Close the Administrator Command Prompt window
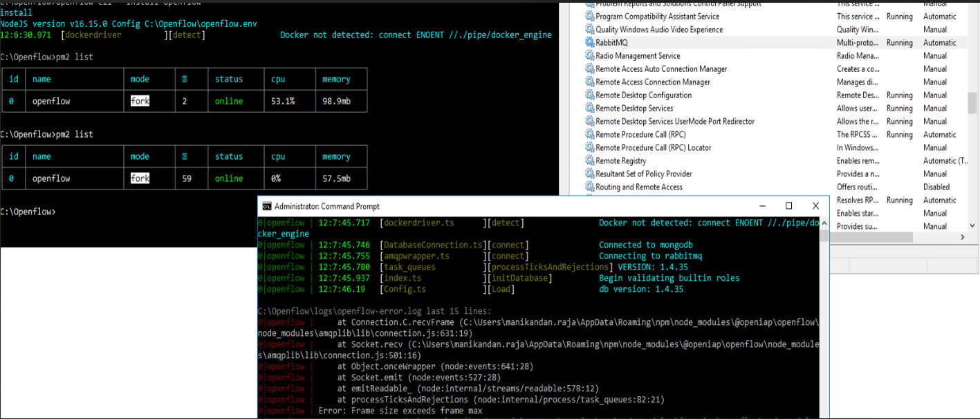 [815, 206]
